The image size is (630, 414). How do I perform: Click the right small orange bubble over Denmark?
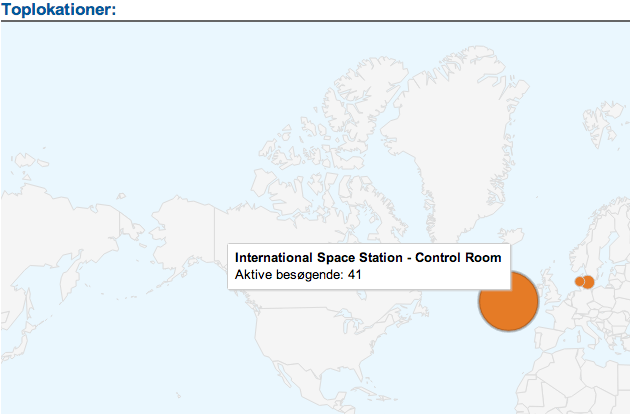tap(588, 282)
